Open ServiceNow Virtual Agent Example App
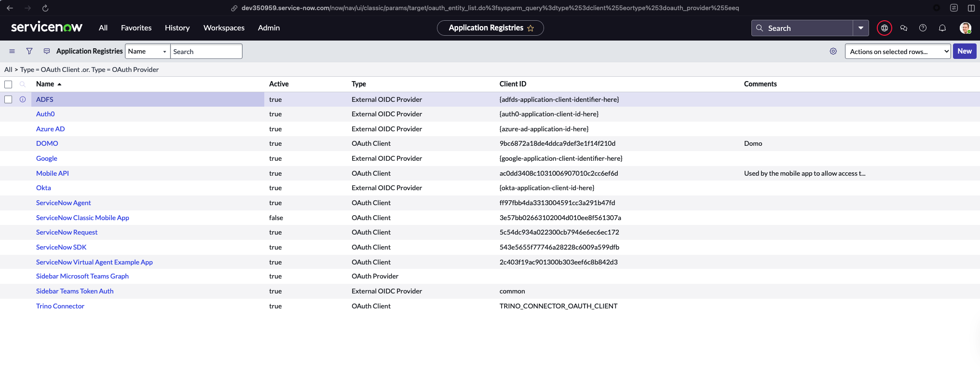The height and width of the screenshot is (376, 980). (x=94, y=262)
